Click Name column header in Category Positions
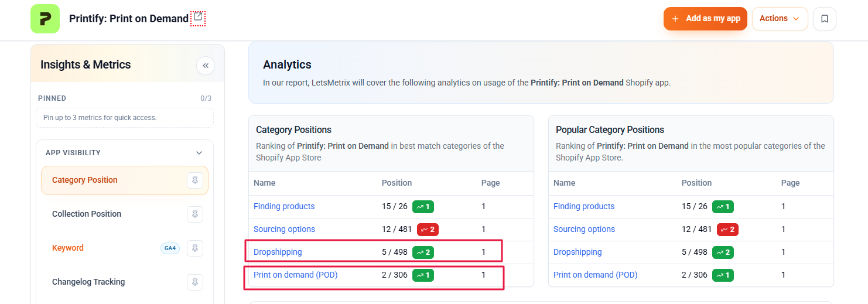The width and height of the screenshot is (868, 304). coord(265,183)
